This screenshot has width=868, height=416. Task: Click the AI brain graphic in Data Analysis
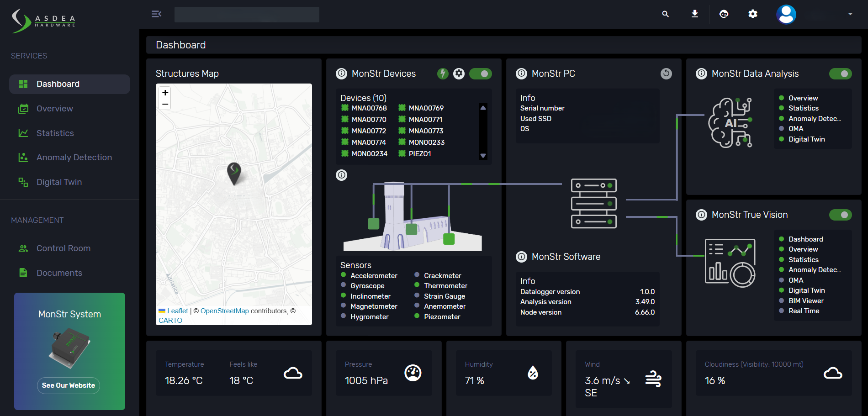(730, 122)
